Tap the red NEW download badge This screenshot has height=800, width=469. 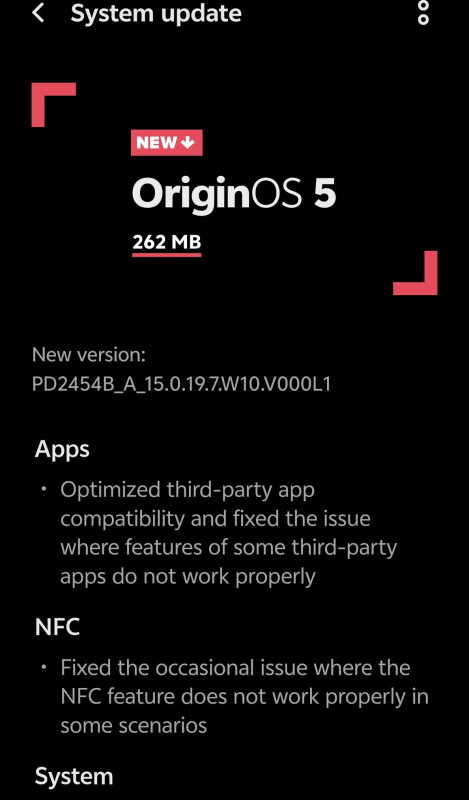[x=166, y=143]
